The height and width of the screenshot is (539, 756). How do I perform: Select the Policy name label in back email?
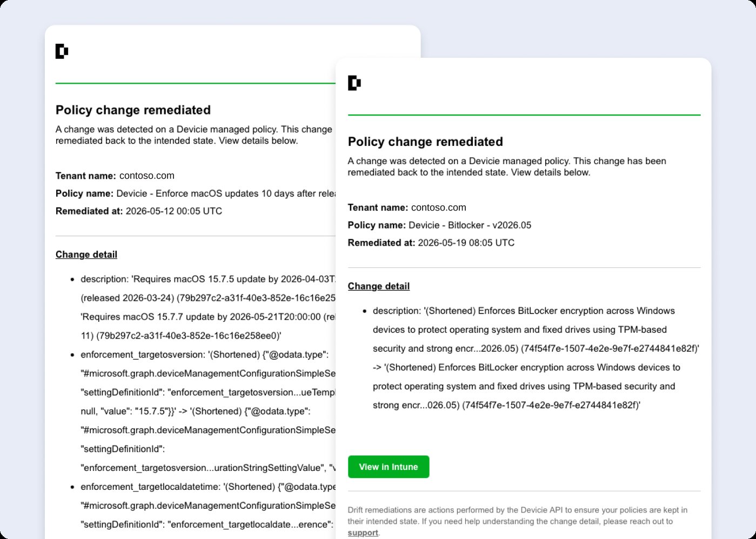coord(84,193)
